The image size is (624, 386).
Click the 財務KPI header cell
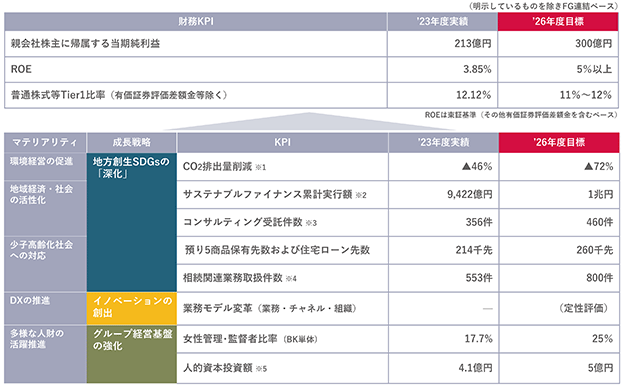(195, 21)
